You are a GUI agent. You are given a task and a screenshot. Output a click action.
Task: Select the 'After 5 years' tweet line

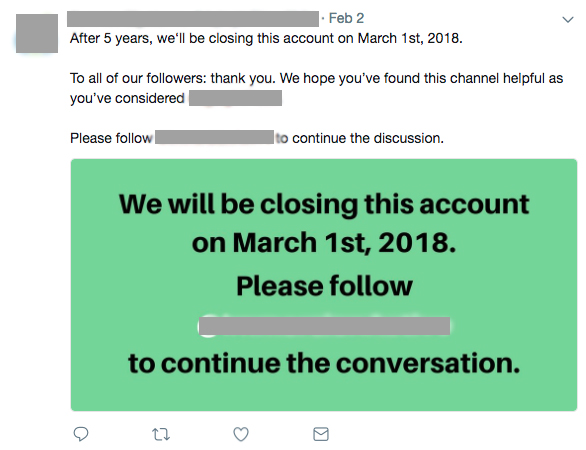266,38
